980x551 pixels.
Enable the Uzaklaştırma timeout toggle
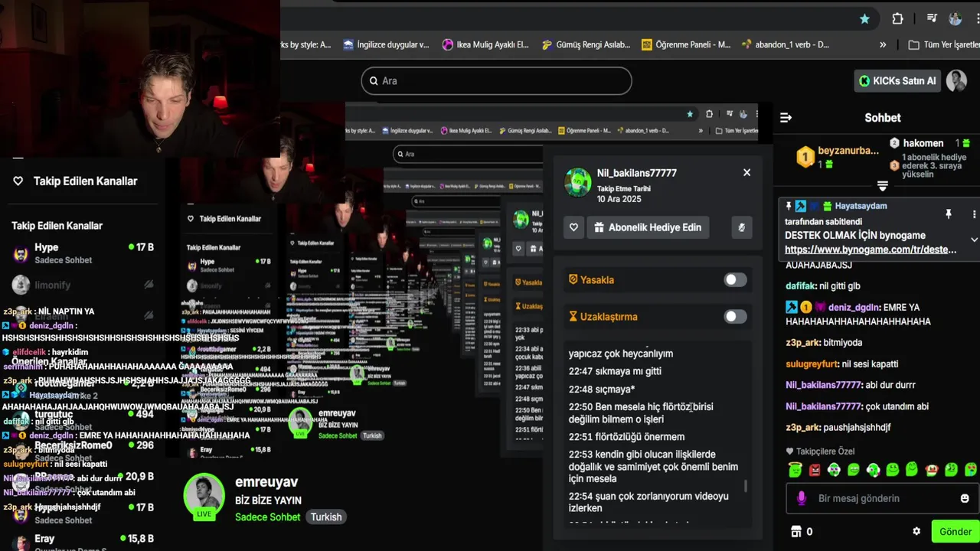pos(735,317)
